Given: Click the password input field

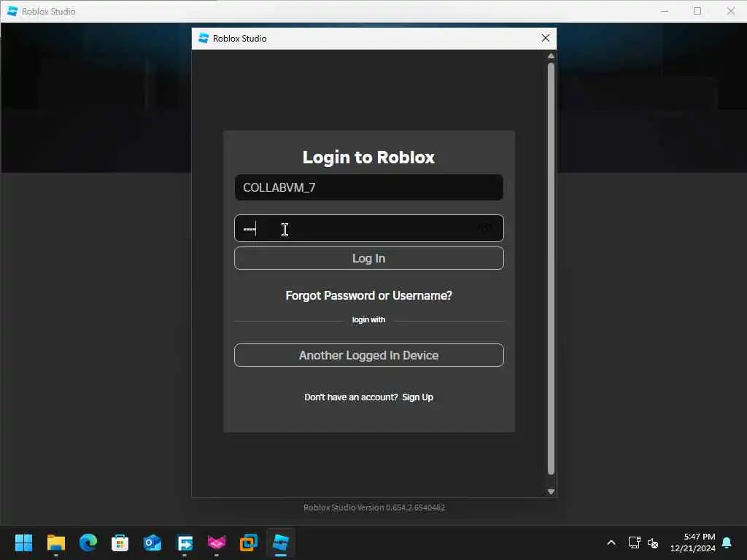Looking at the screenshot, I should tap(368, 228).
